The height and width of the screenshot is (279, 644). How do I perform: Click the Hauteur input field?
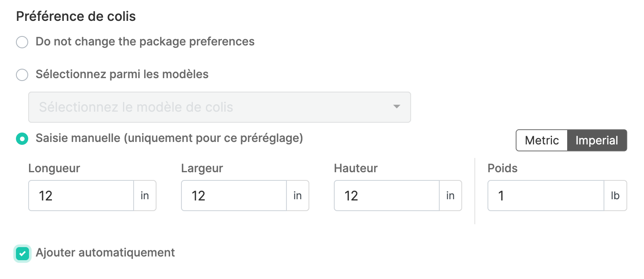[x=387, y=196]
